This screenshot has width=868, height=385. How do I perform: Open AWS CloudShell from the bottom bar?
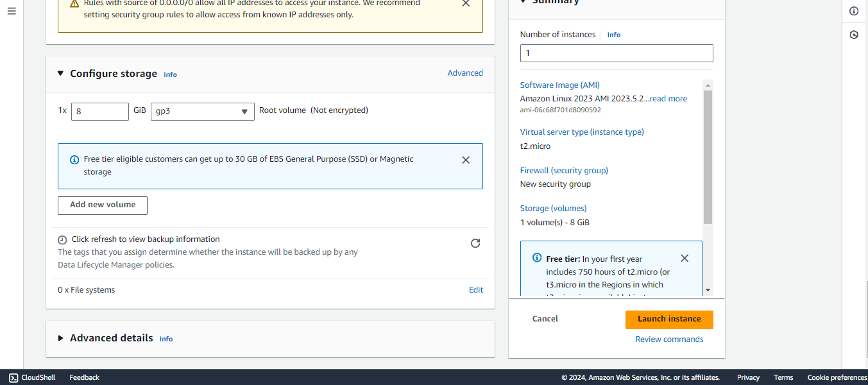[31, 377]
